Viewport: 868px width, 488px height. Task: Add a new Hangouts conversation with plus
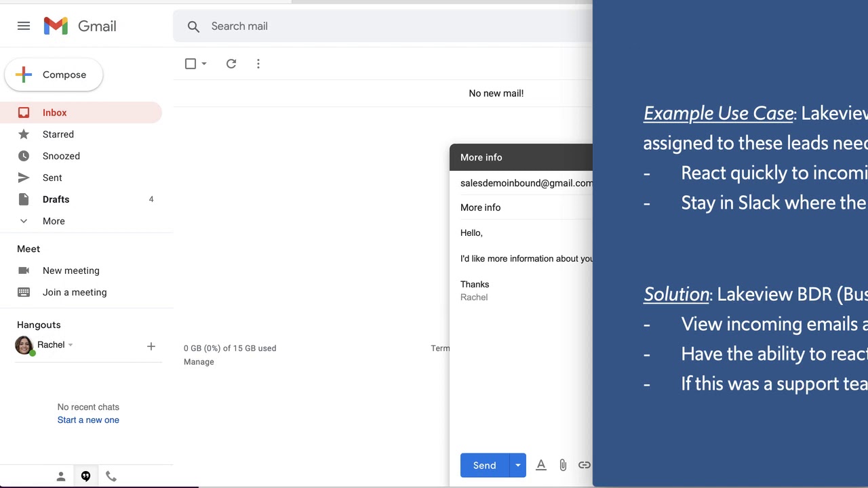(x=151, y=346)
